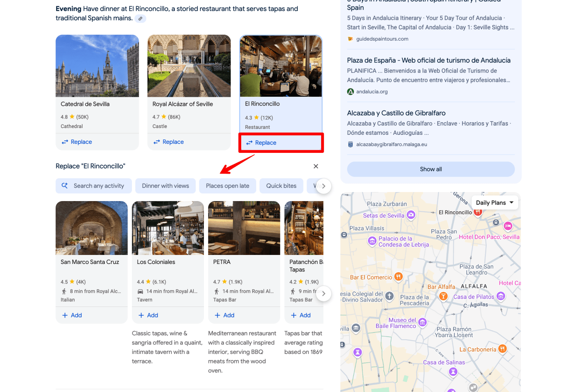Click the El Rinconcillo map pin
Viewport: 579px width, 392px height.
[478, 212]
